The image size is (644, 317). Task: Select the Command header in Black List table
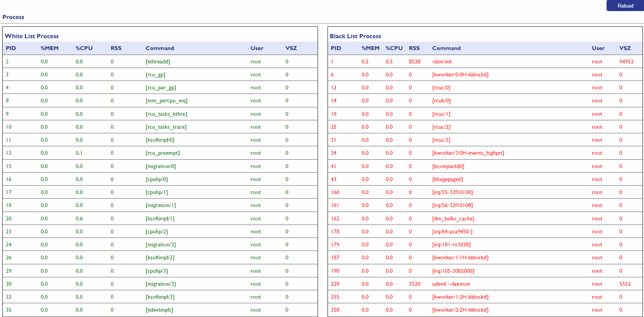tap(446, 48)
